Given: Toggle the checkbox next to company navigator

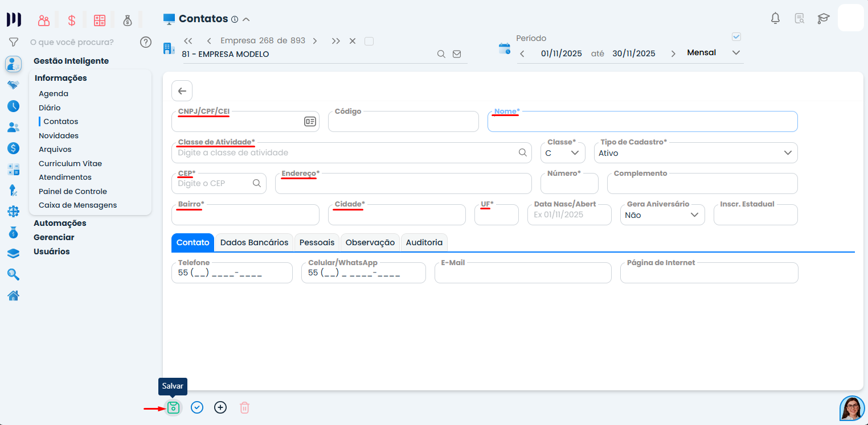Looking at the screenshot, I should [x=369, y=41].
